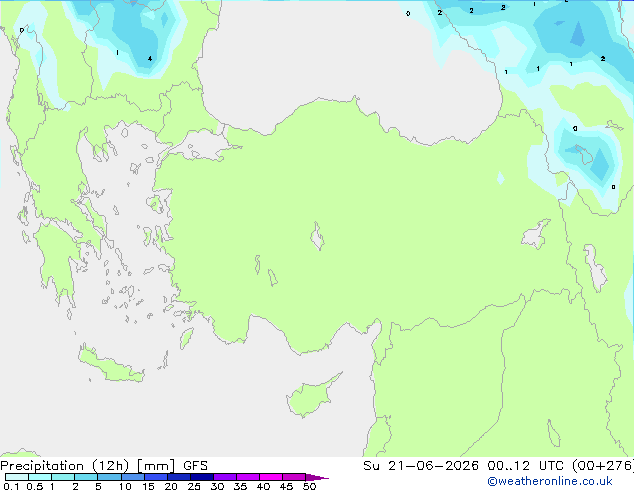Click legend tick label '10'

point(125,486)
